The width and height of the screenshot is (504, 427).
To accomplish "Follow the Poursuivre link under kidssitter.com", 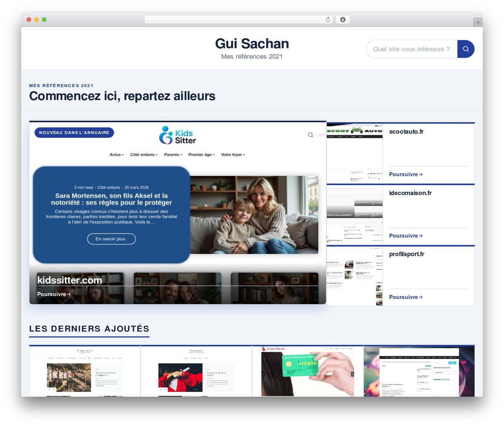I will pos(54,294).
